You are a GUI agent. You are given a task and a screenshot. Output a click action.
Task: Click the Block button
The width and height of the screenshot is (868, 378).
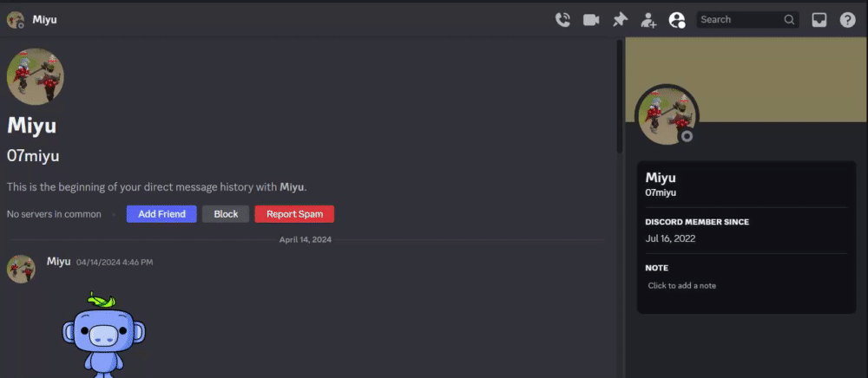click(226, 214)
